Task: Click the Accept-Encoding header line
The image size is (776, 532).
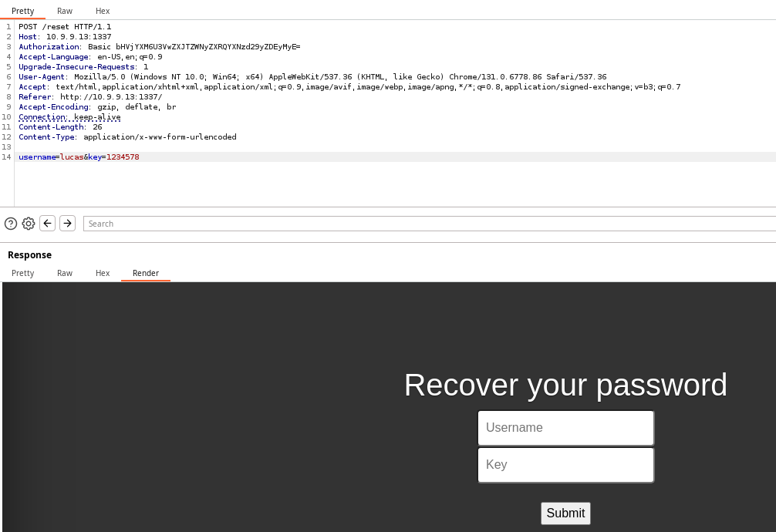Action: click(x=97, y=107)
